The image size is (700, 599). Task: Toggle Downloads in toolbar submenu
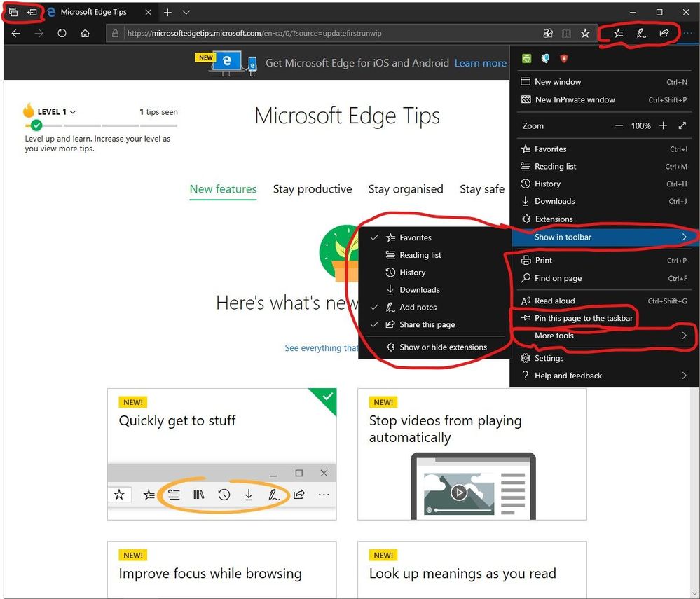point(435,289)
